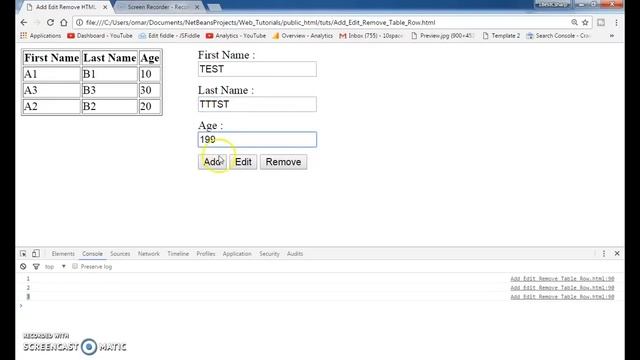Viewport: 640px width, 360px height.
Task: Open the DevTools Application tab
Action: point(237,253)
